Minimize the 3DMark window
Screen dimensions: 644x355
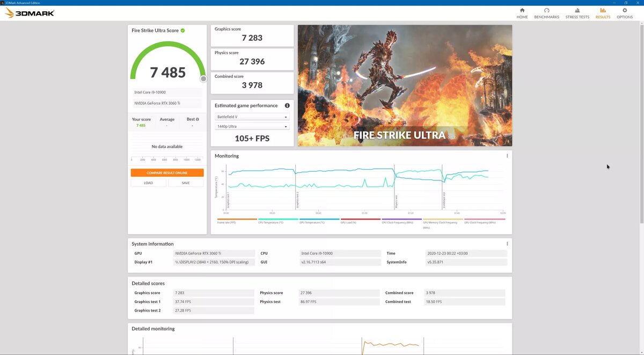pos(614,3)
